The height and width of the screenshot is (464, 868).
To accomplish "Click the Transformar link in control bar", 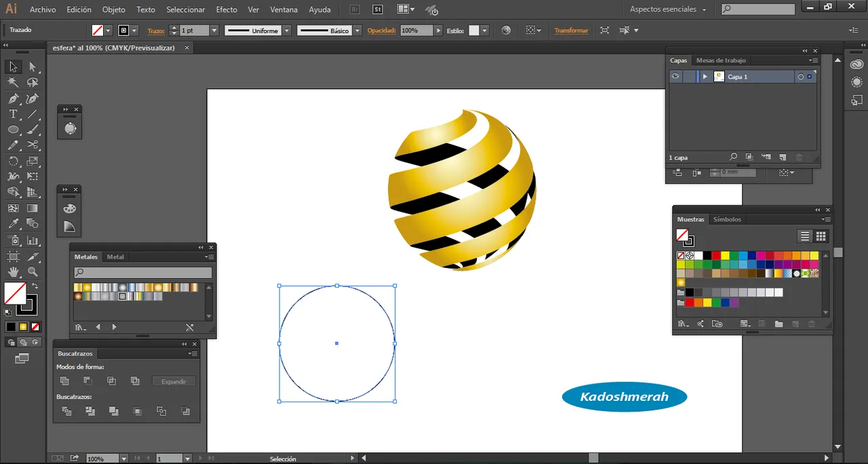I will tap(571, 31).
